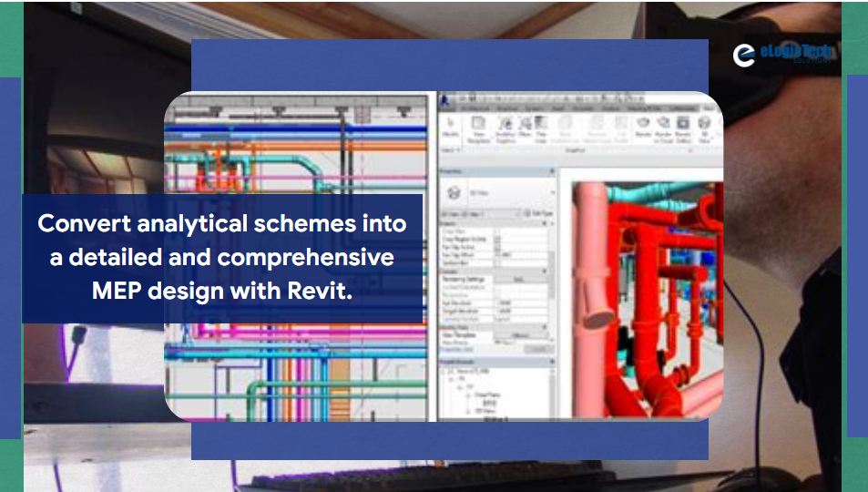This screenshot has height=492, width=868.
Task: Toggle the Crop Region Visible checkbox
Action: pyautogui.click(x=496, y=239)
